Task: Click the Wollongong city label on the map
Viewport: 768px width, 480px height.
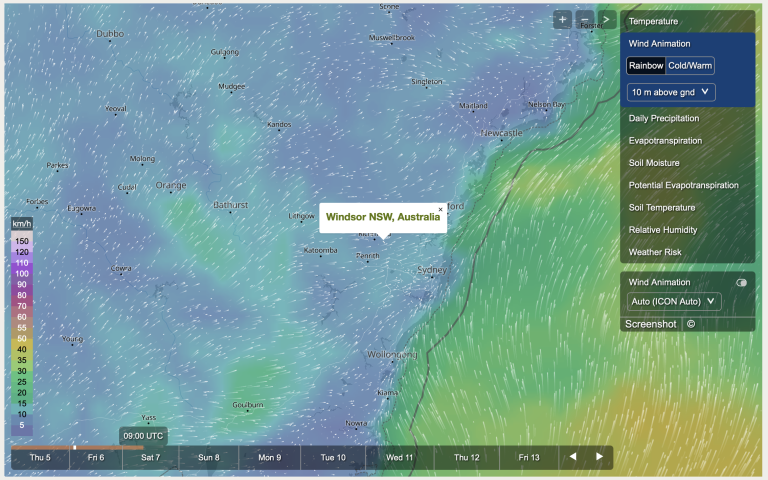Action: [392, 354]
